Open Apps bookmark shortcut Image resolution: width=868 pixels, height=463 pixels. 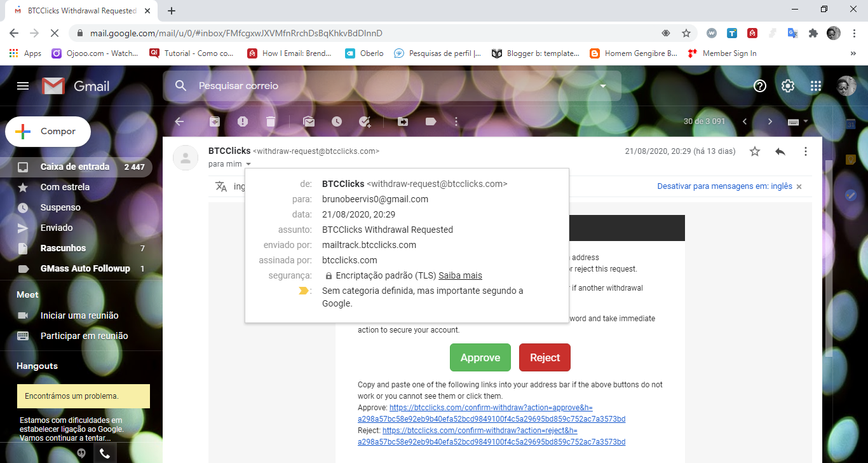(25, 53)
